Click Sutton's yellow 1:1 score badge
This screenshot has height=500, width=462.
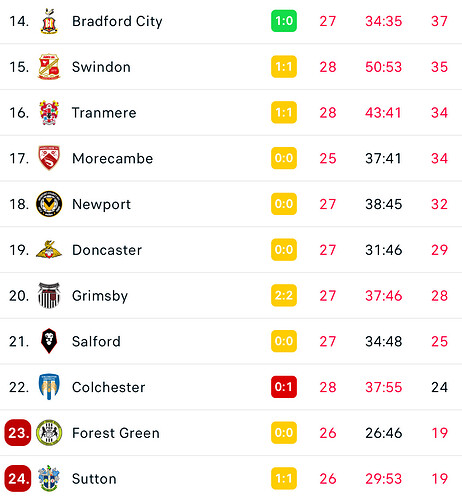(x=284, y=478)
